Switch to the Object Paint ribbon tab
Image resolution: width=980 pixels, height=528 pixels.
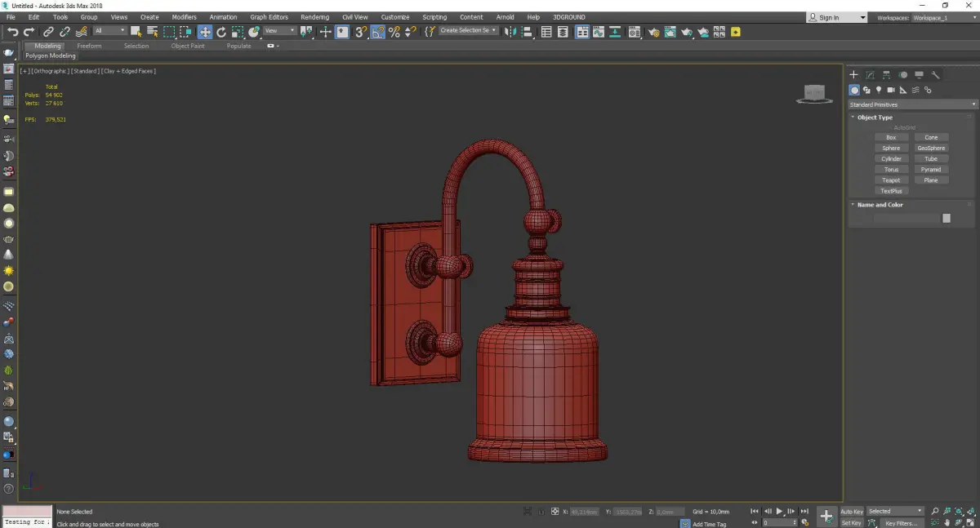pos(187,46)
